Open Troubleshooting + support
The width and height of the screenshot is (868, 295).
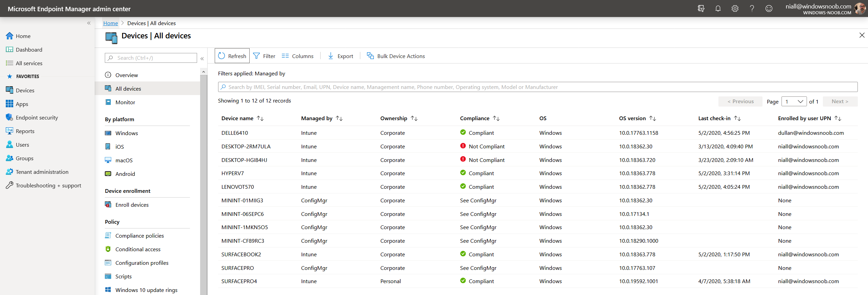(44, 185)
